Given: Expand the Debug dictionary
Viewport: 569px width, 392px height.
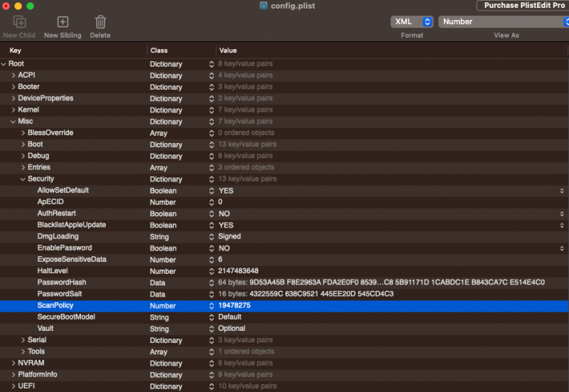Looking at the screenshot, I should tap(23, 156).
